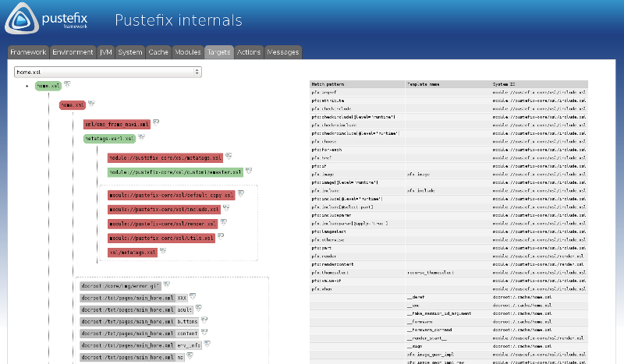Screen dimensions: 624x364
Task: Click the icon beside metatags-var1.xsl
Action: click(142, 137)
